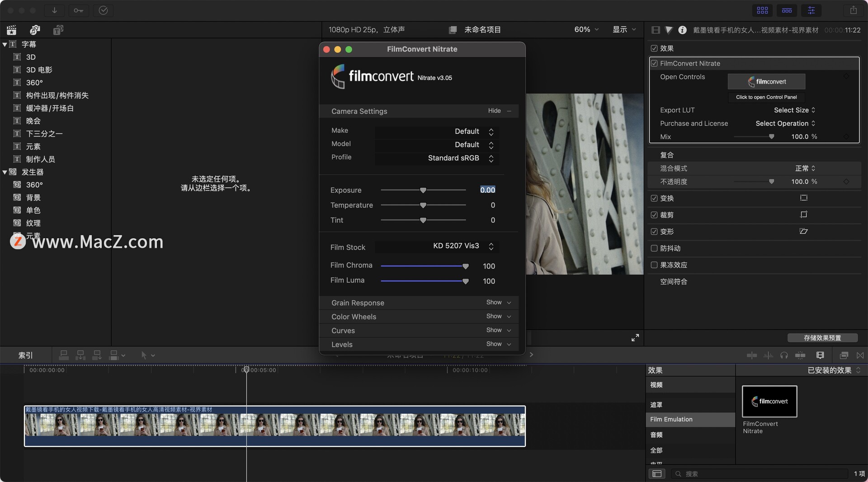
Task: Click the distort onscreen controls icon
Action: 803,232
